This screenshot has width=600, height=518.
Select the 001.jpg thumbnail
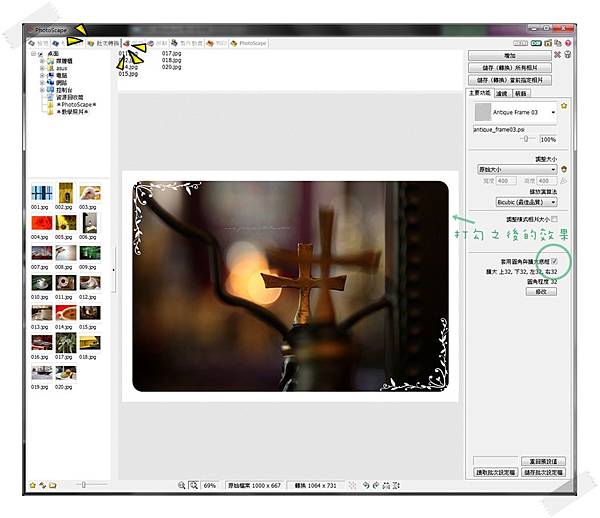[x=42, y=193]
